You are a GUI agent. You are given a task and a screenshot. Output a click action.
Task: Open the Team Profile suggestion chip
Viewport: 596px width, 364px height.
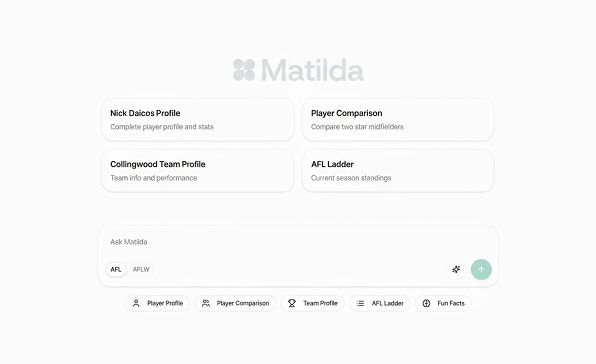[312, 303]
